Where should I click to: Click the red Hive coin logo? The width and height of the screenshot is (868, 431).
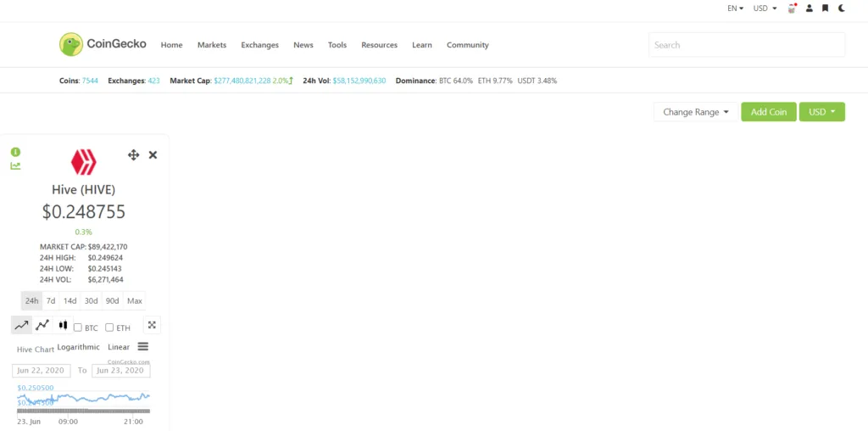click(84, 162)
